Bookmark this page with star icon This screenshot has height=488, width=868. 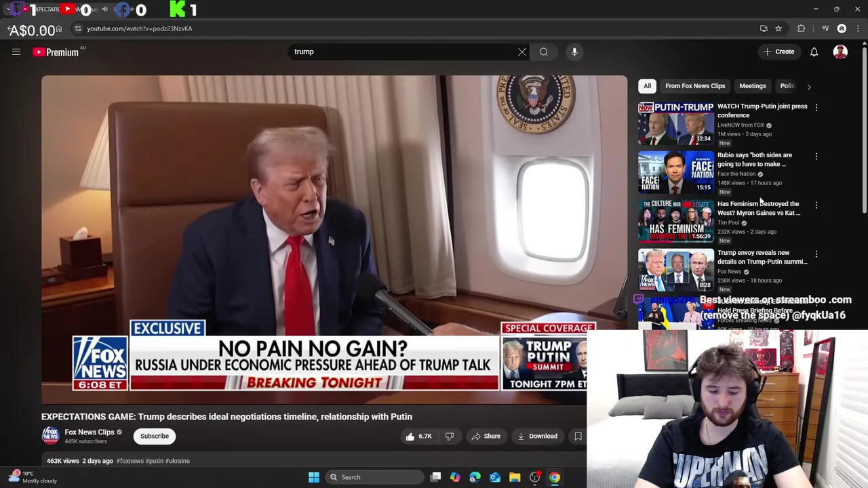778,28
